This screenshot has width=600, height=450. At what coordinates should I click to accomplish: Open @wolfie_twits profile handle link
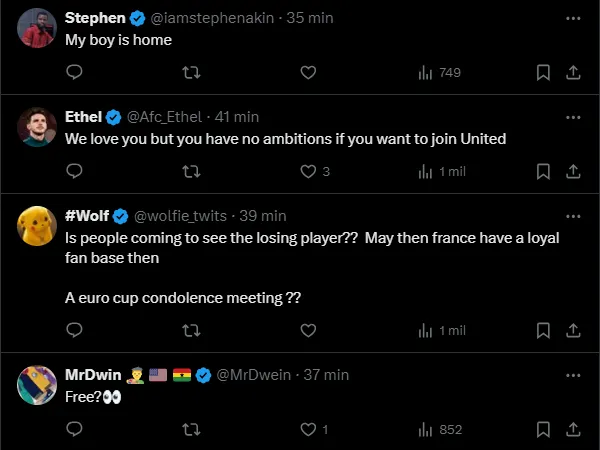point(181,216)
